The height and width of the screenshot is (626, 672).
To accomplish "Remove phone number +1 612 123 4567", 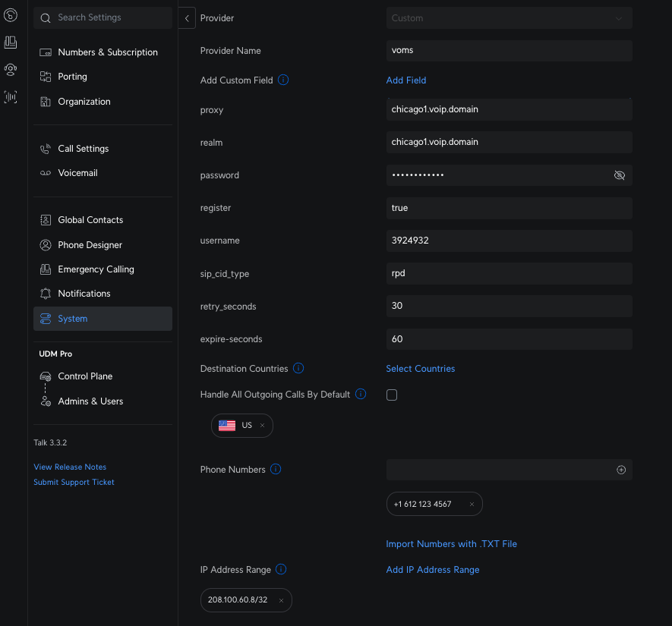I will pyautogui.click(x=472, y=505).
